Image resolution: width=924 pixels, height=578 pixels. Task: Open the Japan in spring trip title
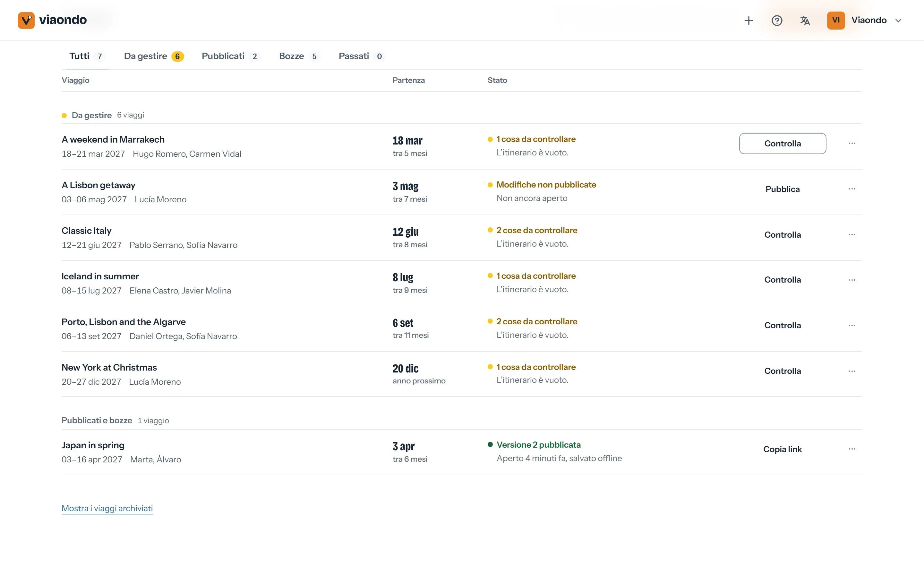93,445
